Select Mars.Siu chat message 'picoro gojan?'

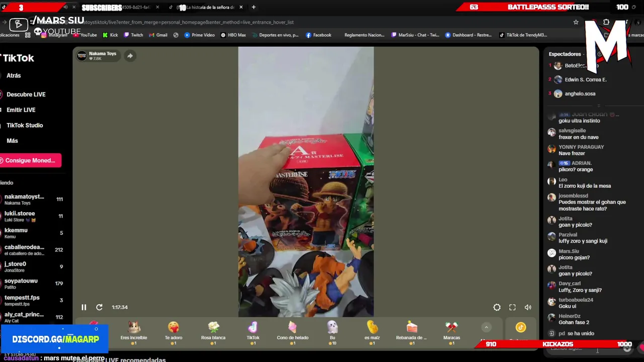574,257
